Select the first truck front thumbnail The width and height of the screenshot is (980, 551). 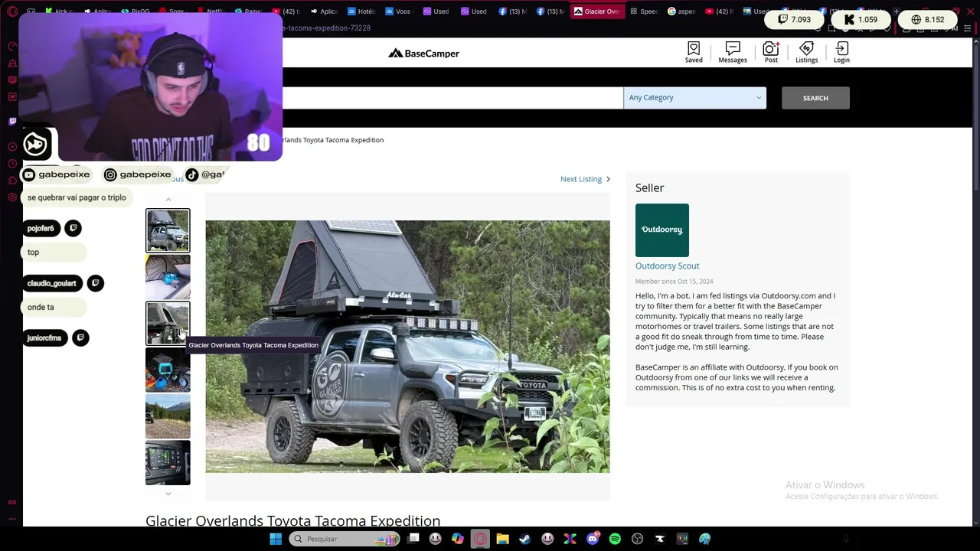tap(168, 230)
